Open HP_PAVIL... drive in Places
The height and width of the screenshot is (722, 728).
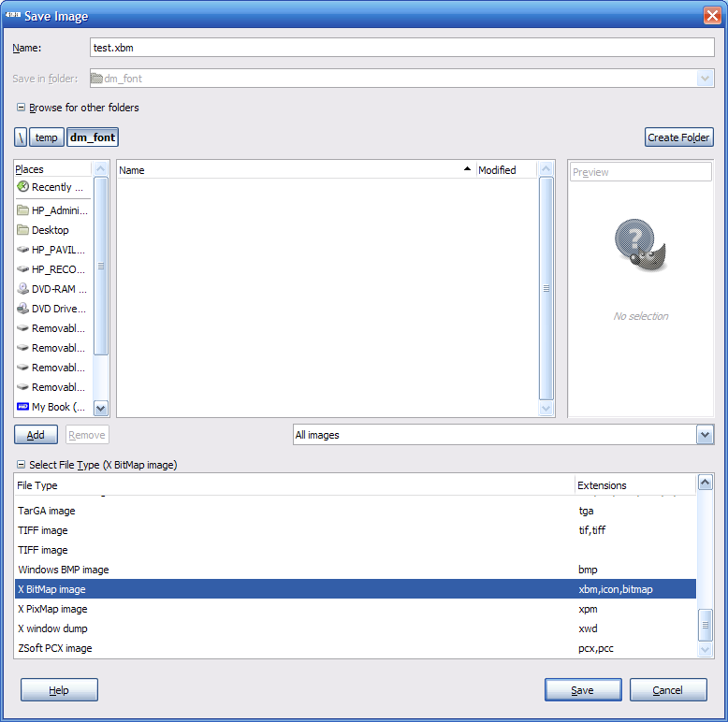53,250
